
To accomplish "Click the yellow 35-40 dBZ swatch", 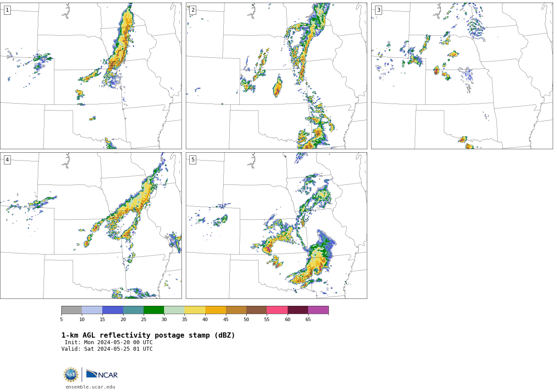I will pyautogui.click(x=195, y=310).
